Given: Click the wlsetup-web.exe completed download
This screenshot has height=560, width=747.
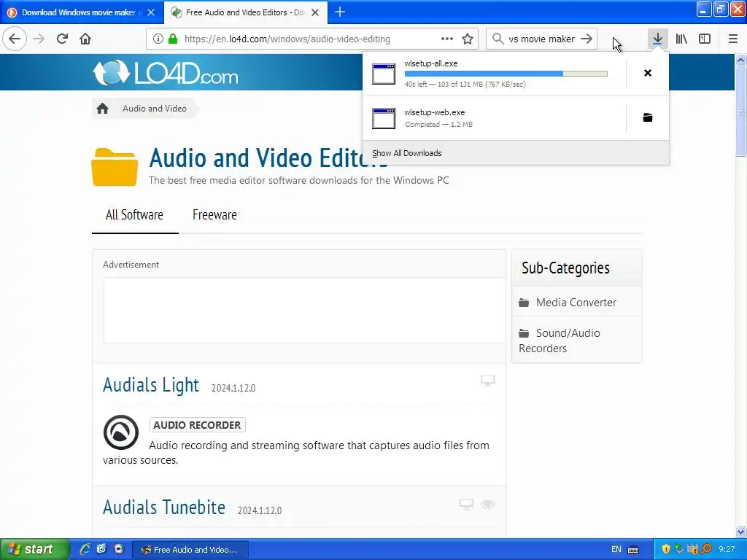Looking at the screenshot, I should 494,118.
